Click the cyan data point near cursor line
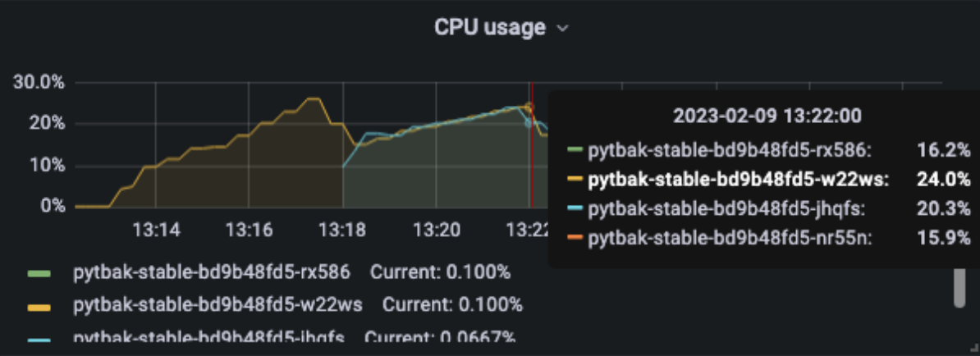980x356 pixels. [528, 123]
